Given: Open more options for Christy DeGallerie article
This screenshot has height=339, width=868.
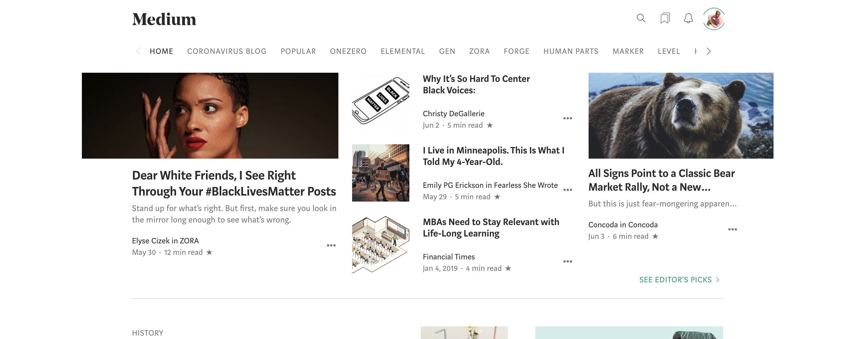Looking at the screenshot, I should [x=568, y=118].
